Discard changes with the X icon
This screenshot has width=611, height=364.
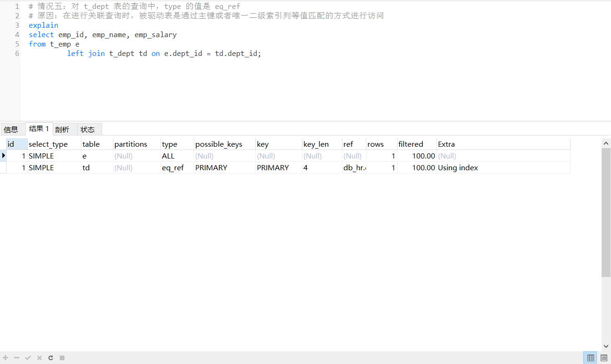click(39, 357)
